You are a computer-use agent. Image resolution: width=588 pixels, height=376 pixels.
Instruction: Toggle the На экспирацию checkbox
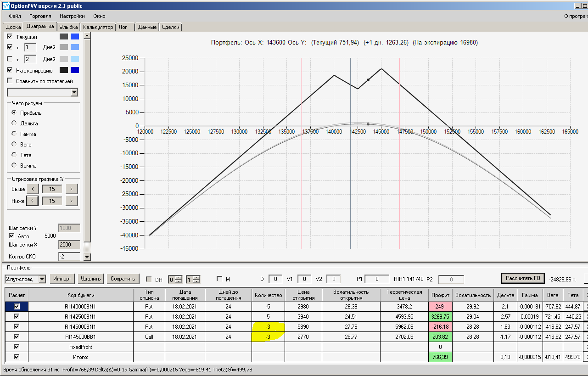point(10,70)
